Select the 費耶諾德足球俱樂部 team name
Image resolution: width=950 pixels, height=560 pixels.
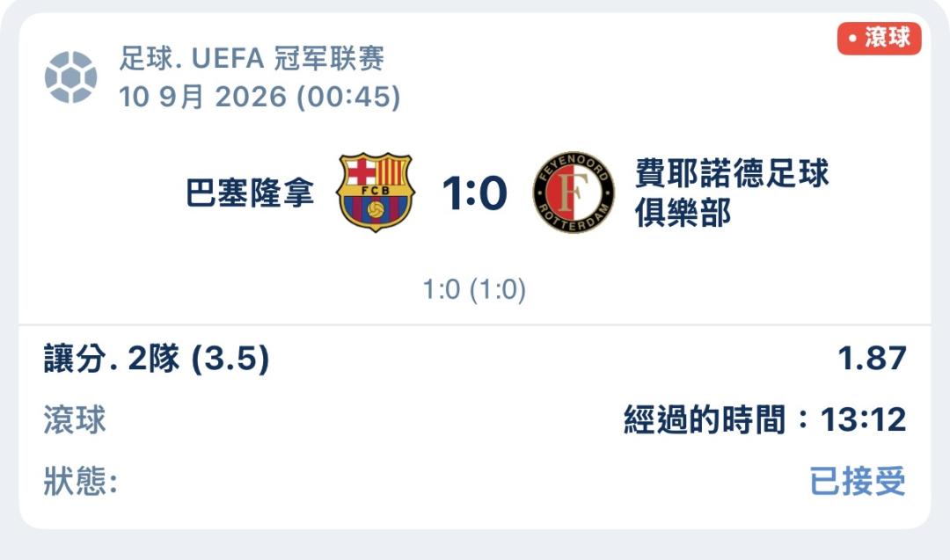pos(731,193)
